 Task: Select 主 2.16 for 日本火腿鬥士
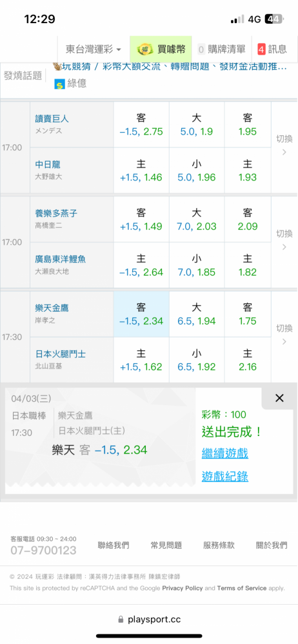coord(248,360)
